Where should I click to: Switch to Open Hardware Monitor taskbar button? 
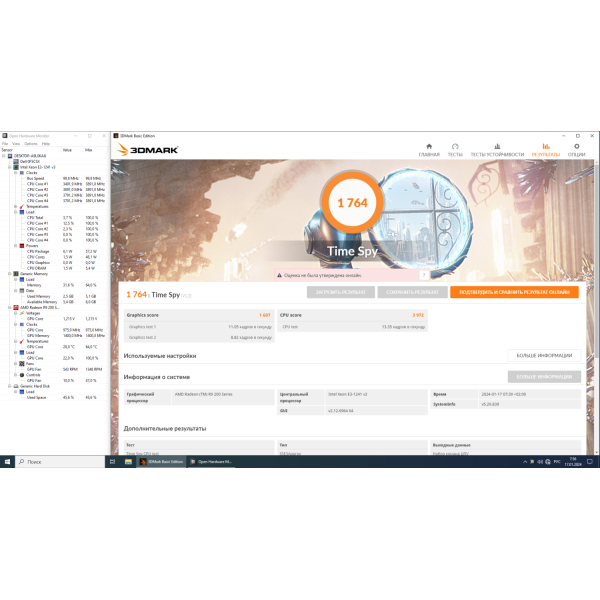(x=211, y=462)
